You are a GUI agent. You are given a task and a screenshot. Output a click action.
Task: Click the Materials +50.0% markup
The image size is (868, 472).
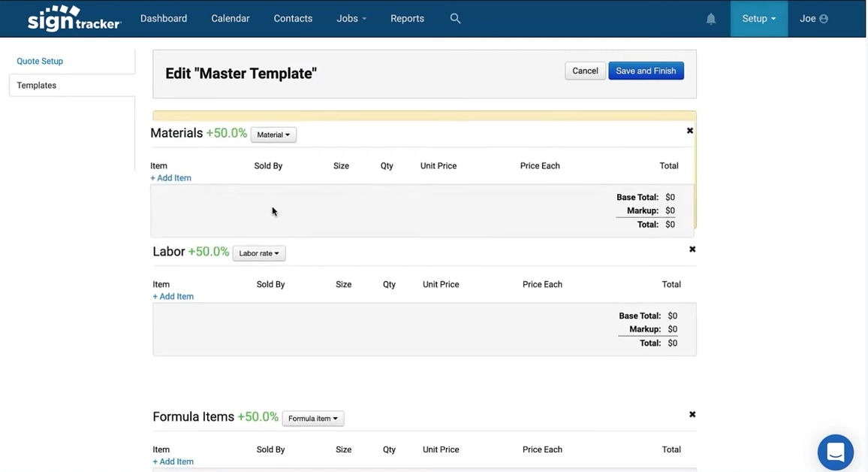tap(227, 133)
